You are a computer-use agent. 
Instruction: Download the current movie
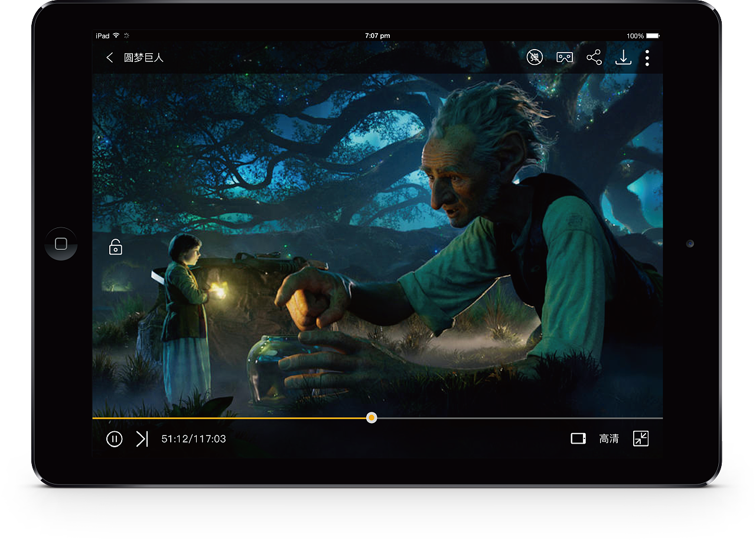(624, 57)
